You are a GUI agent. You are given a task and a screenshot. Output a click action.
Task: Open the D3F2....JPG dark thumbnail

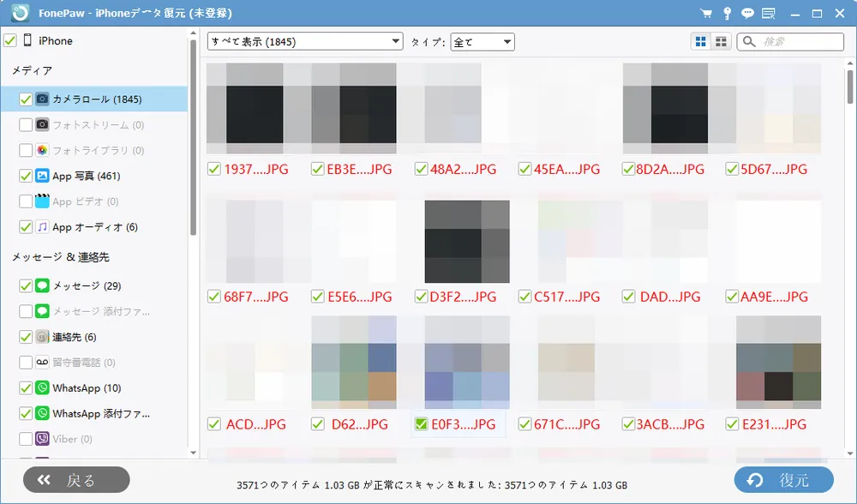[467, 241]
